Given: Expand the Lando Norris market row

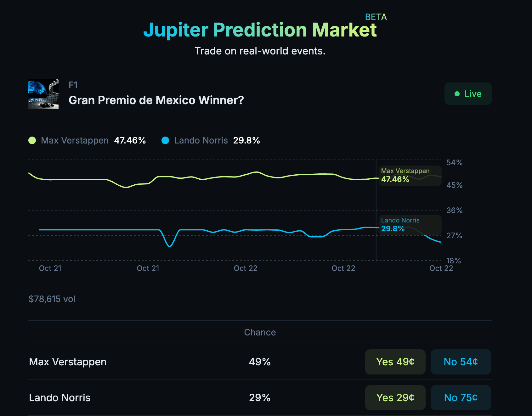Looking at the screenshot, I should [x=60, y=397].
